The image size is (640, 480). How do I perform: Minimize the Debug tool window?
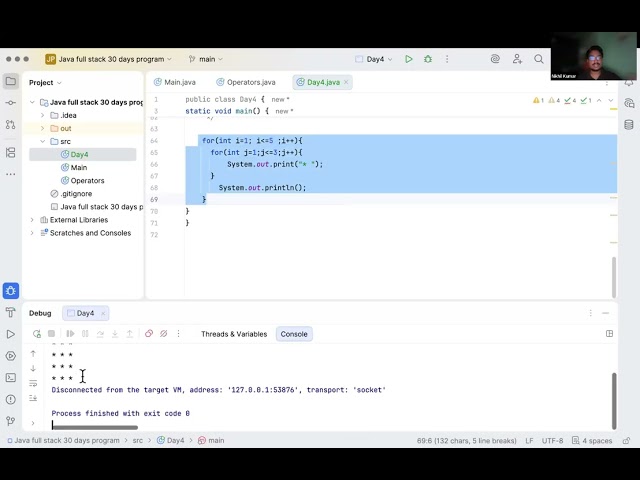606,313
